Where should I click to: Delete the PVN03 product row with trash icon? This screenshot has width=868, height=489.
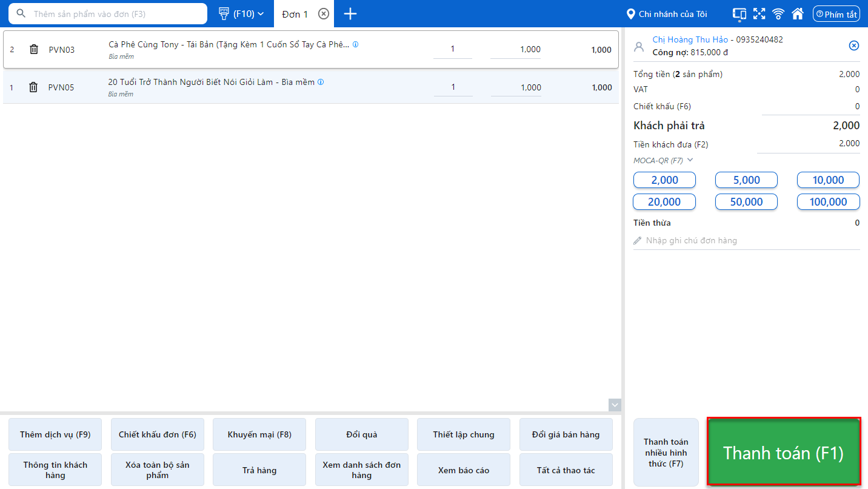coord(34,50)
